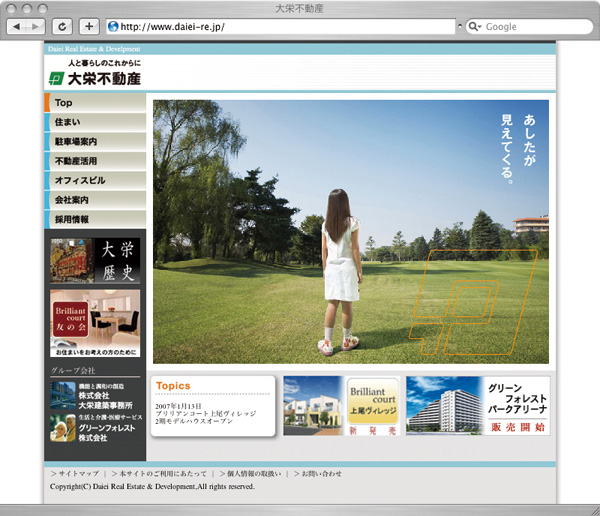Open the Google search magnifier dropdown

[474, 26]
